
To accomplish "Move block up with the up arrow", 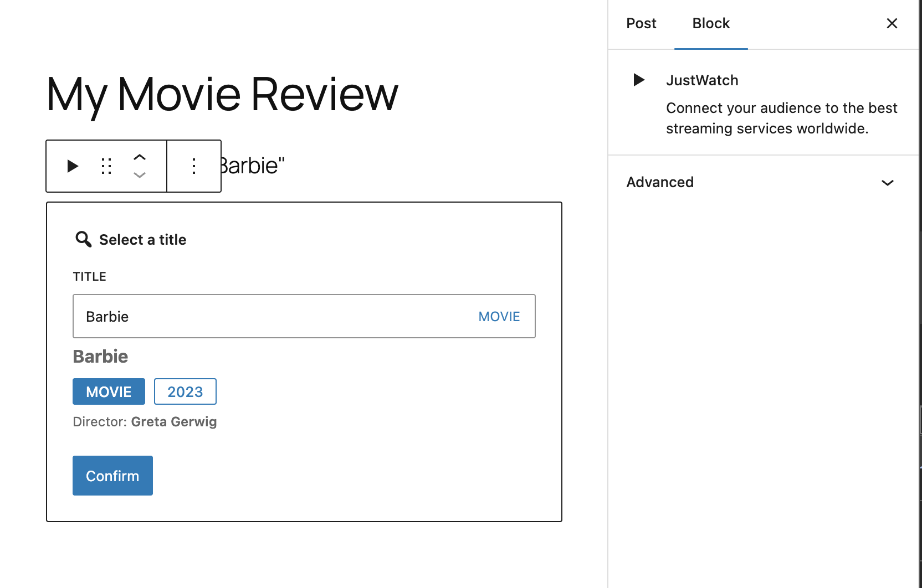I will point(140,158).
